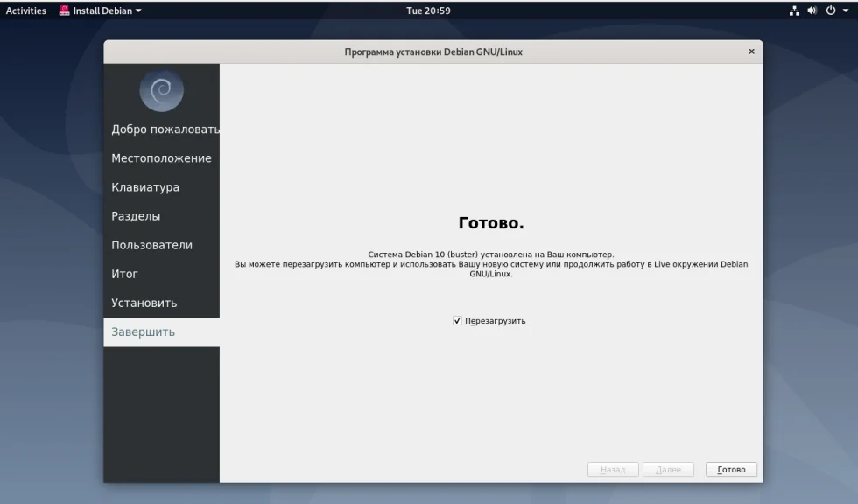Click the Готово button to finish
This screenshot has height=504, width=858.
tap(731, 470)
